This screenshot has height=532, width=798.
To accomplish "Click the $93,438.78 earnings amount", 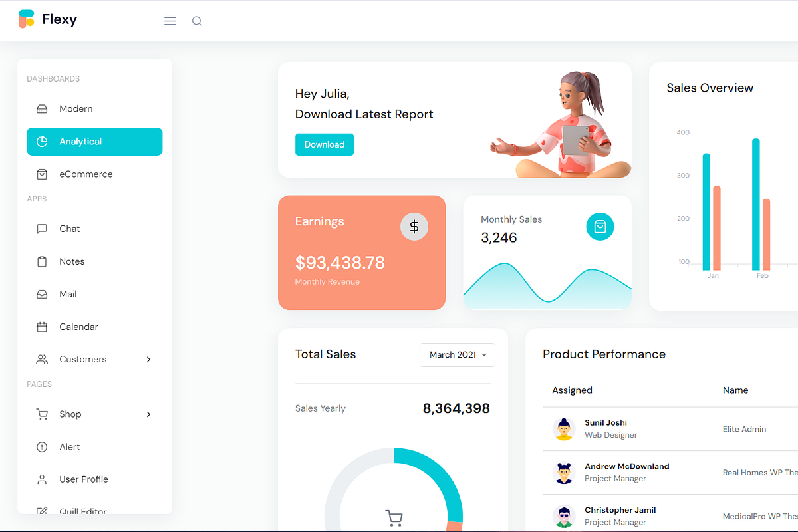I will point(340,263).
